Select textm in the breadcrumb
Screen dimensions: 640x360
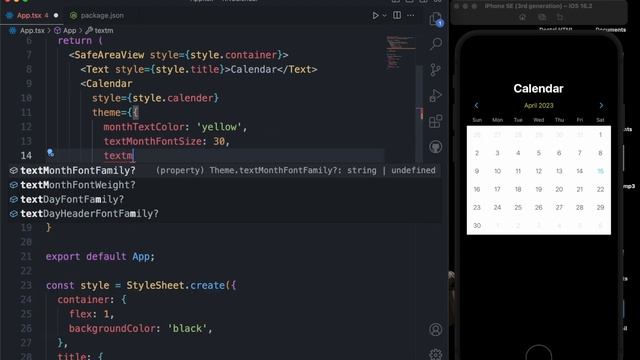point(104,31)
